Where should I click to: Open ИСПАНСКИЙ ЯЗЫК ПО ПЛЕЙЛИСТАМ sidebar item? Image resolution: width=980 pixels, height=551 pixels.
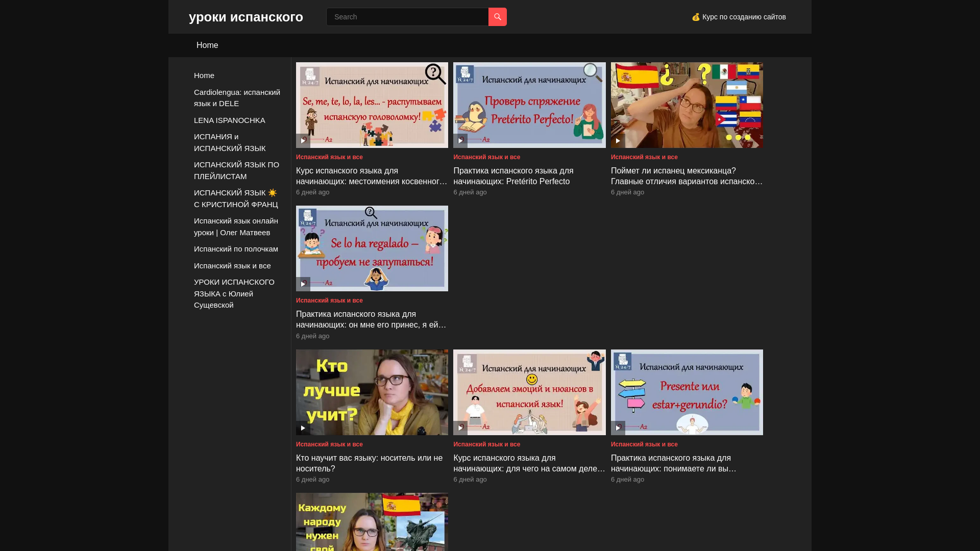tap(236, 170)
